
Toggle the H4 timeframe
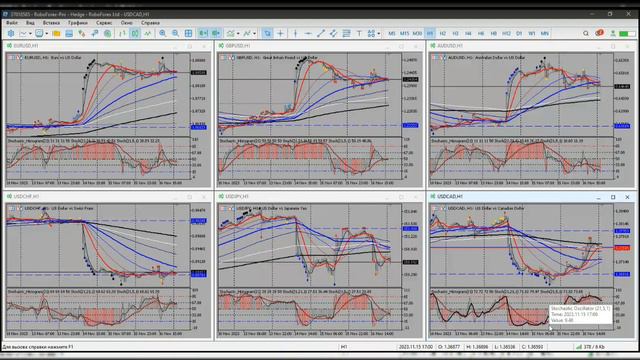click(468, 33)
